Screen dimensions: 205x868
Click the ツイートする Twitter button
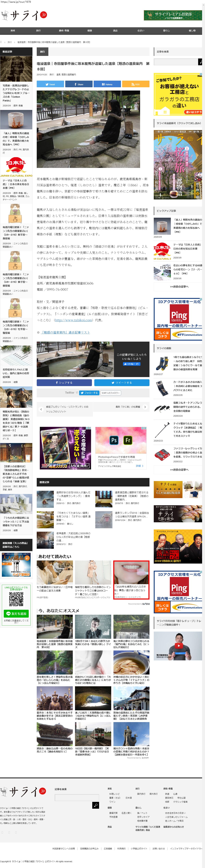[x=122, y=383]
